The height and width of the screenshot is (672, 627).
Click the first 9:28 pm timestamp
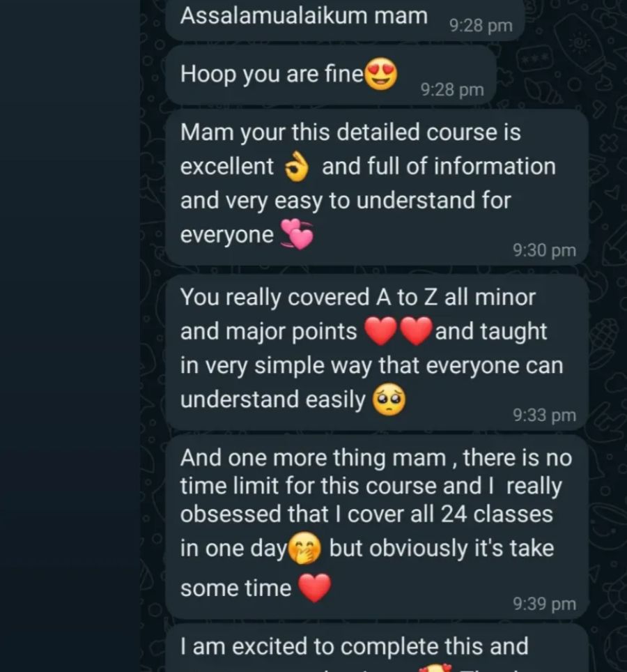tap(481, 26)
